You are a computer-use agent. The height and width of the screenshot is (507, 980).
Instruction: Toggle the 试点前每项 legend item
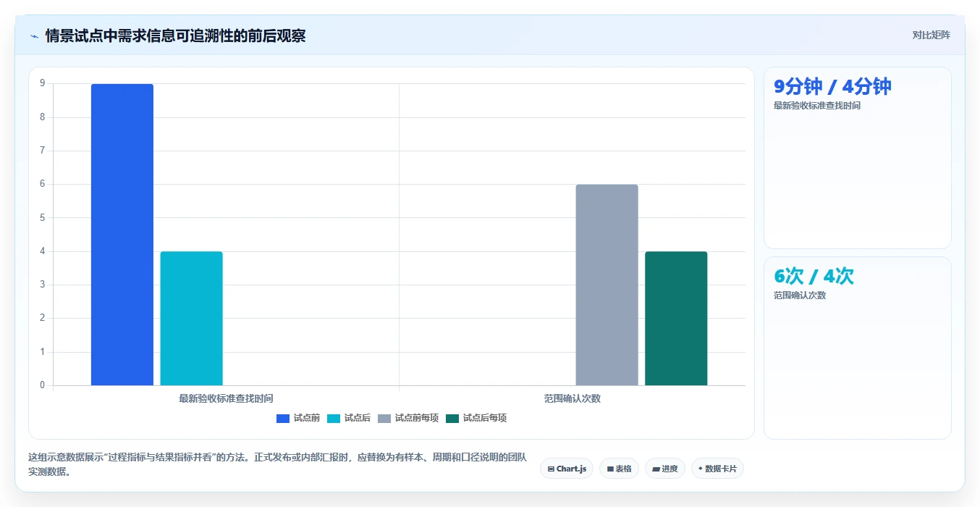tap(408, 418)
